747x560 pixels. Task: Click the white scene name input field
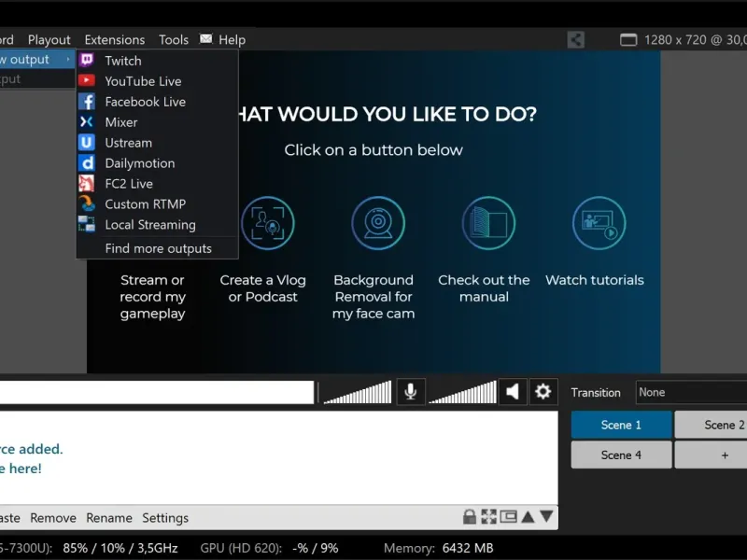157,392
